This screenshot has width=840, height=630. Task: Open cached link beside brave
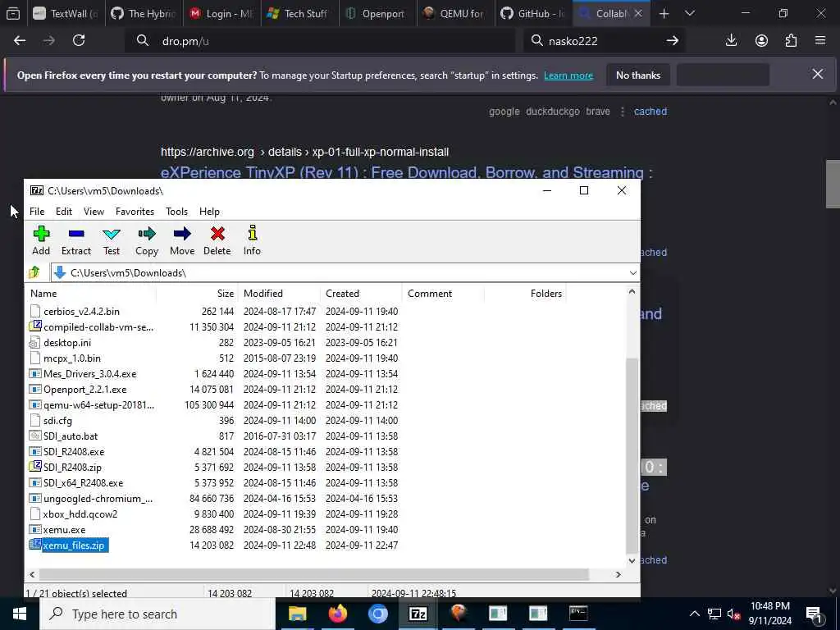pyautogui.click(x=651, y=112)
